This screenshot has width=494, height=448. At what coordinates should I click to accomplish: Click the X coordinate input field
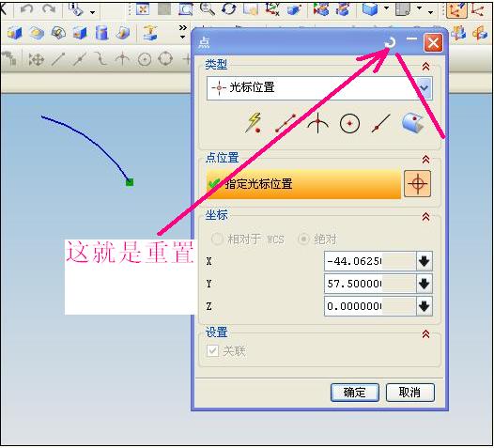pyautogui.click(x=370, y=261)
